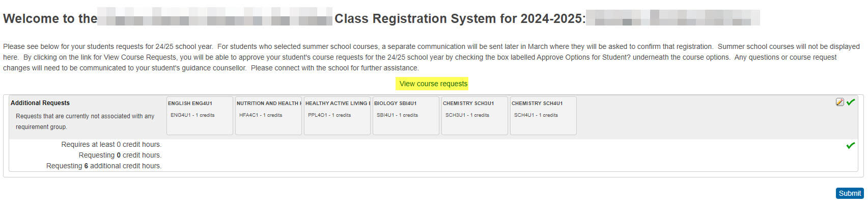The width and height of the screenshot is (868, 206).
Task: Click the pencil edit icon for Additional Requests
Action: [x=840, y=102]
